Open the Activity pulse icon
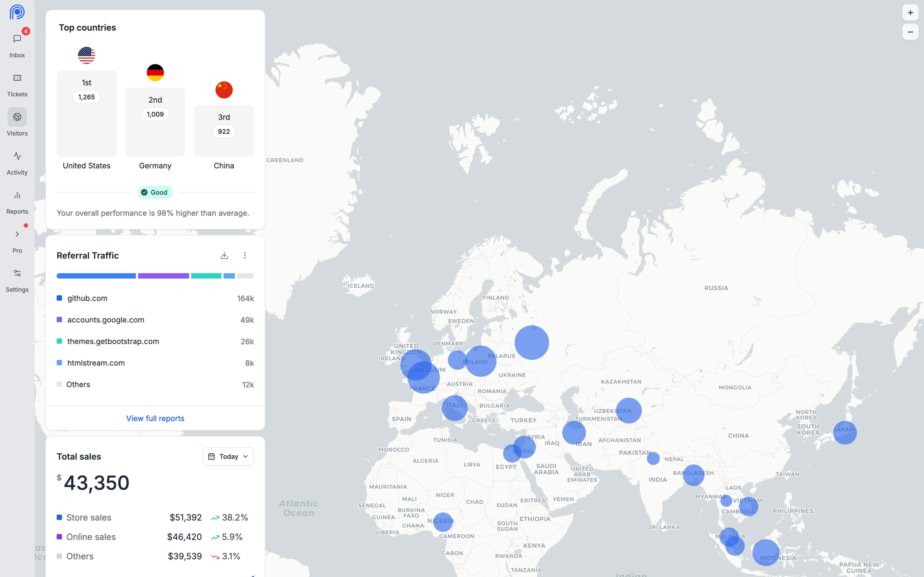This screenshot has height=577, width=924. pos(17,156)
